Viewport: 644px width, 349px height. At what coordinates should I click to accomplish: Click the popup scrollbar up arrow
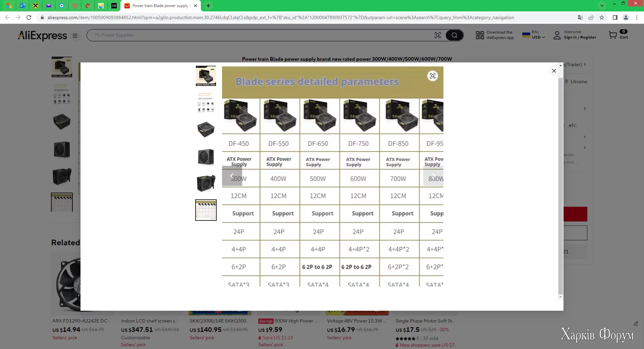(560, 65)
